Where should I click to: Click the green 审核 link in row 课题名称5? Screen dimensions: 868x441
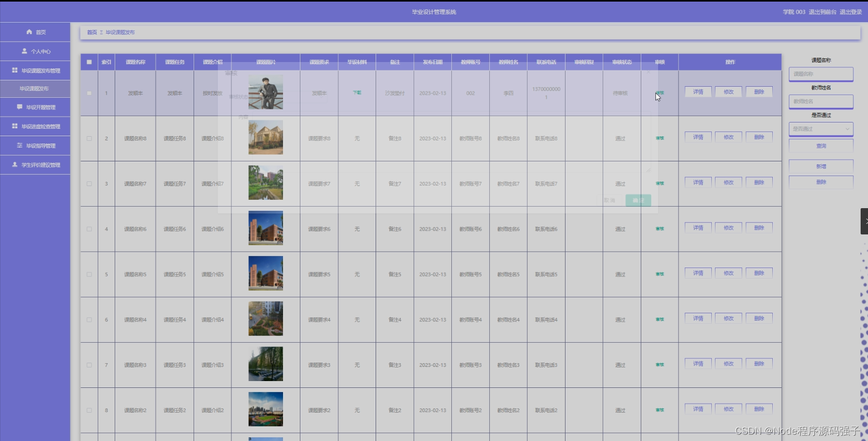tap(660, 274)
